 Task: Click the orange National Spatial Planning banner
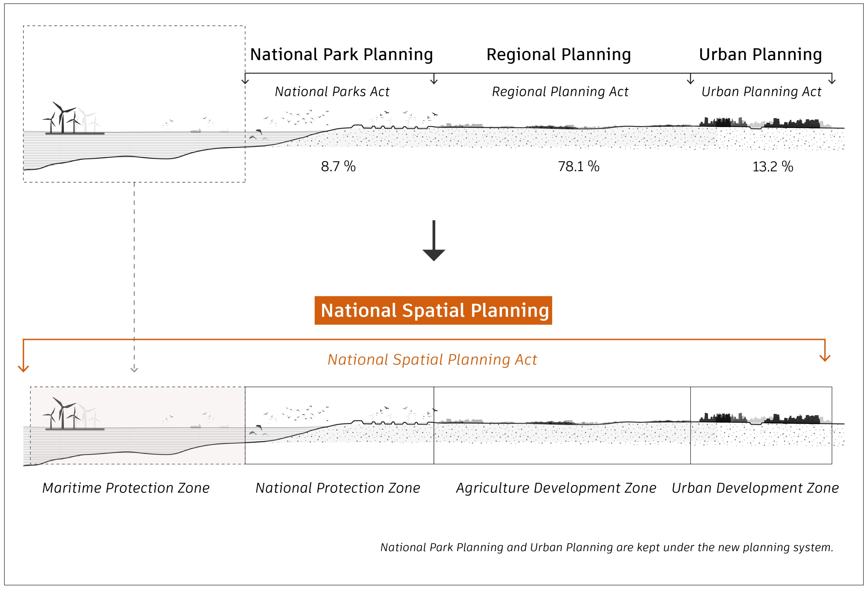coord(433,311)
